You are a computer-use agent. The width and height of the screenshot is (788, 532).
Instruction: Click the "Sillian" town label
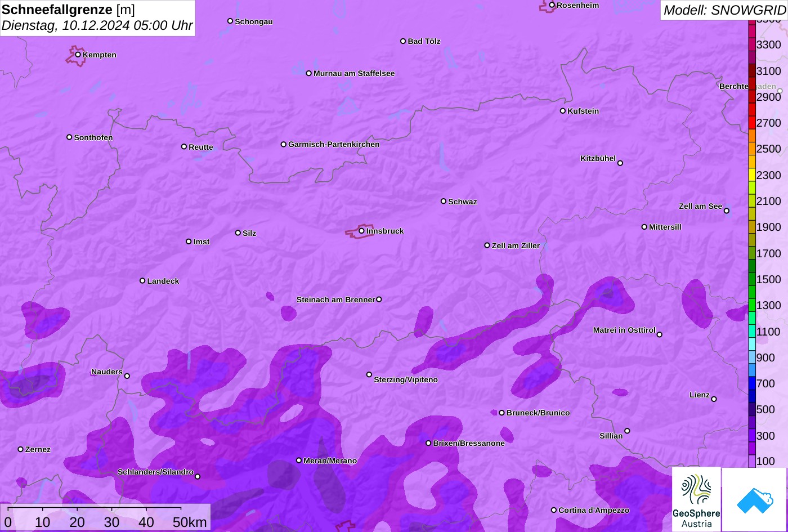pyautogui.click(x=611, y=436)
